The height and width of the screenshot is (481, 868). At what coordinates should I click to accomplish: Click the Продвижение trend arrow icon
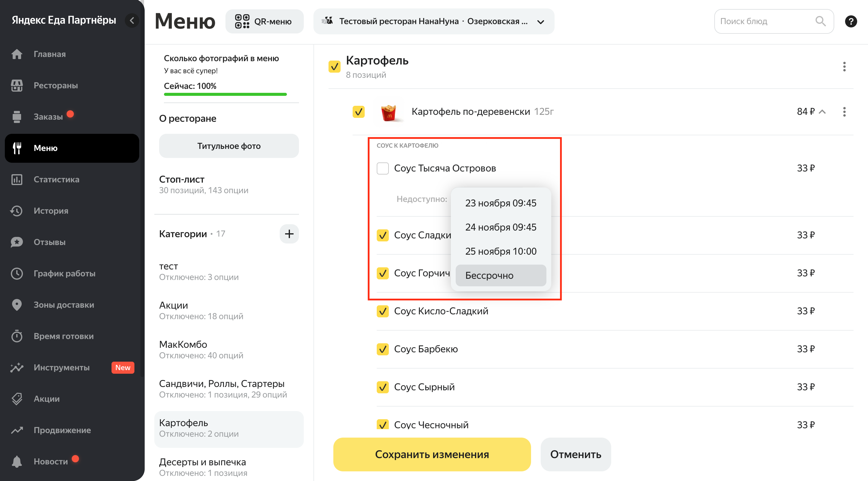tap(17, 430)
